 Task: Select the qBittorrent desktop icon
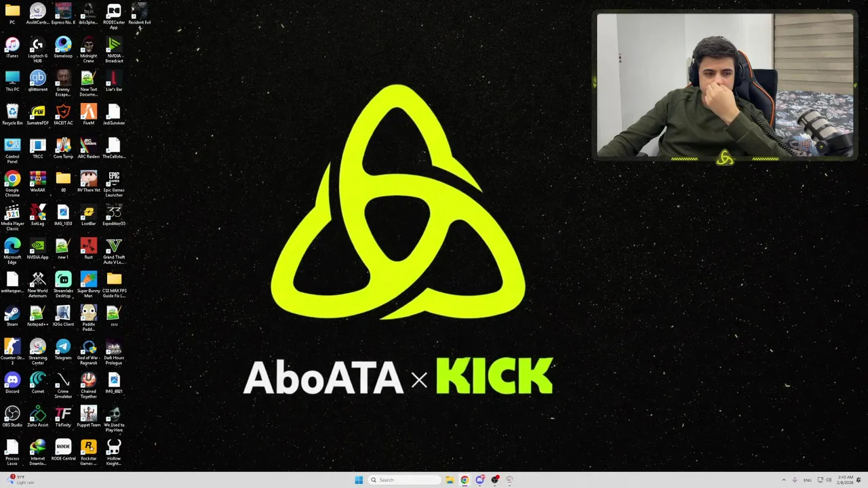[38, 81]
